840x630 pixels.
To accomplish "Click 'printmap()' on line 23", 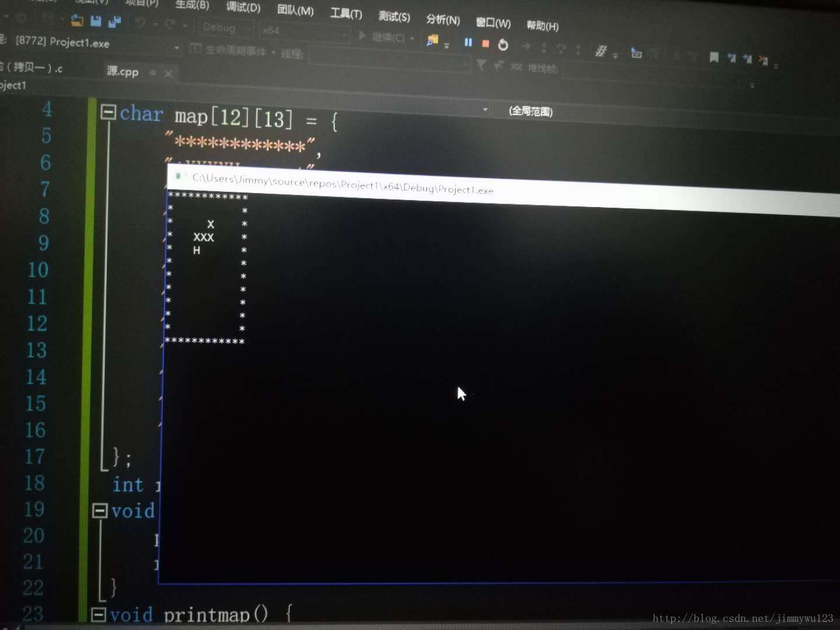I will pos(216,615).
